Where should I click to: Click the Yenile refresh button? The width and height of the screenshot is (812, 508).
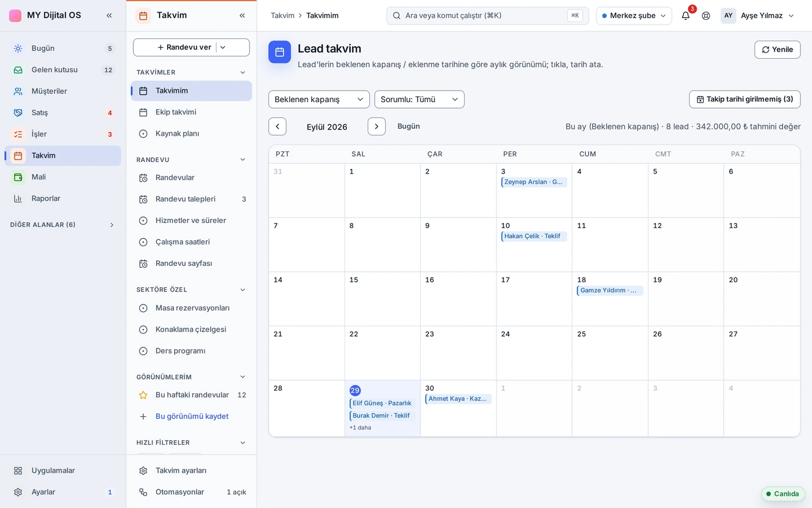(x=777, y=49)
